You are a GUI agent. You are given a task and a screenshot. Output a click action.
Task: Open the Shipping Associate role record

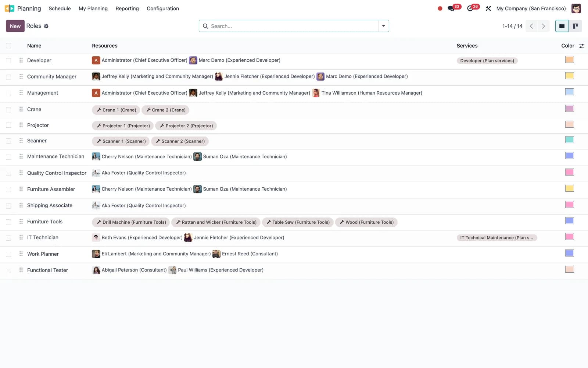[x=50, y=205]
